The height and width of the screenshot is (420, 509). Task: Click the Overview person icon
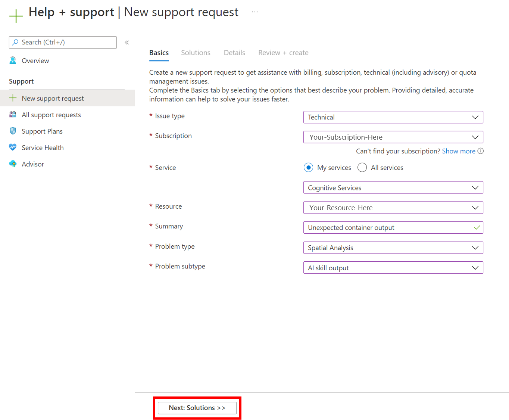pyautogui.click(x=13, y=60)
